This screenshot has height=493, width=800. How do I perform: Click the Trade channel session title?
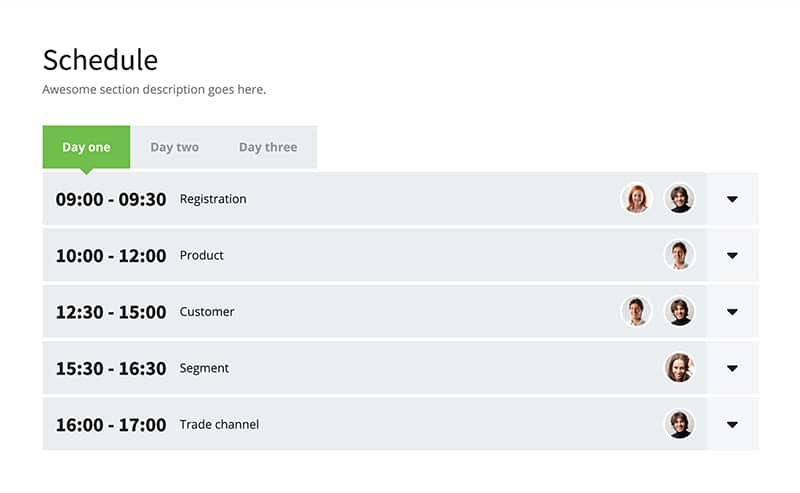[x=219, y=425]
